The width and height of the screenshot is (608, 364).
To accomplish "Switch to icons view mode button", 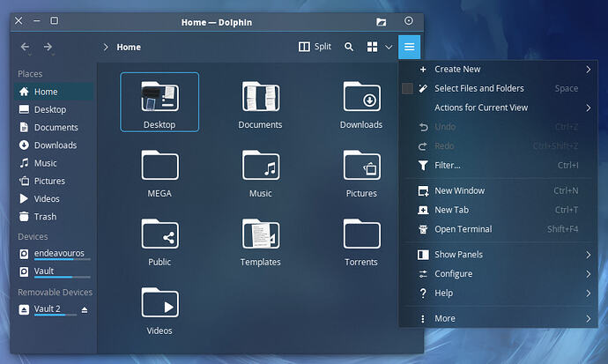I will pos(373,47).
